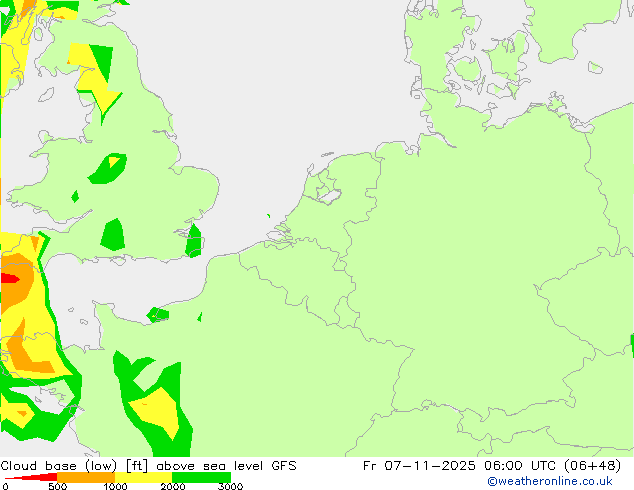Click the ©weatheronline.co.uk credit text
This screenshot has width=634, height=490.
pyautogui.click(x=550, y=481)
